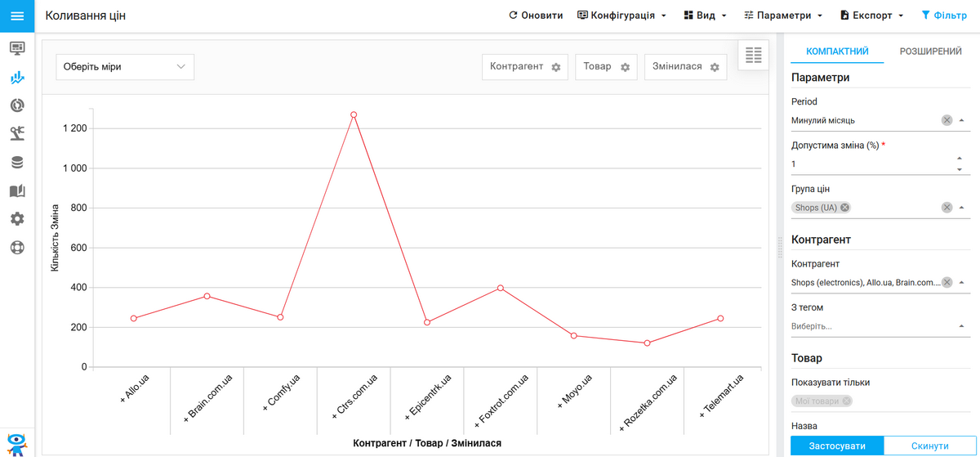This screenshot has width=980, height=457.
Task: Switch to the РОЗШИРЕНИЙ tab
Action: coord(930,52)
